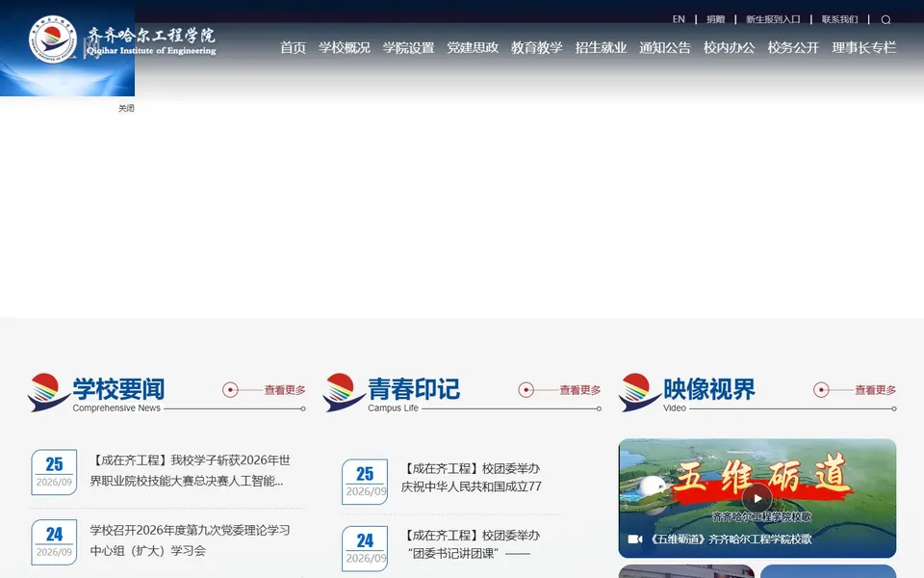924x578 pixels.
Task: Click the video camera icon beside 《五维砺道》 caption
Action: (x=634, y=539)
